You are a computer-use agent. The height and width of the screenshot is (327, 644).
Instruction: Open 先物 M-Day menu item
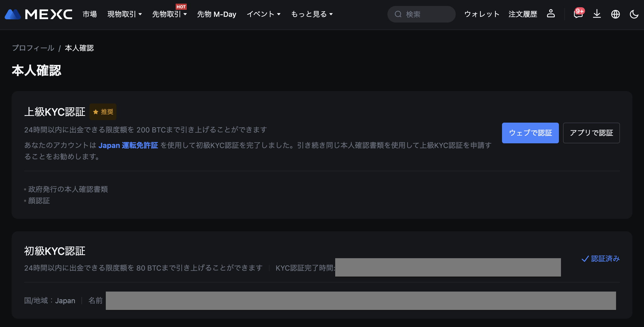pyautogui.click(x=216, y=14)
